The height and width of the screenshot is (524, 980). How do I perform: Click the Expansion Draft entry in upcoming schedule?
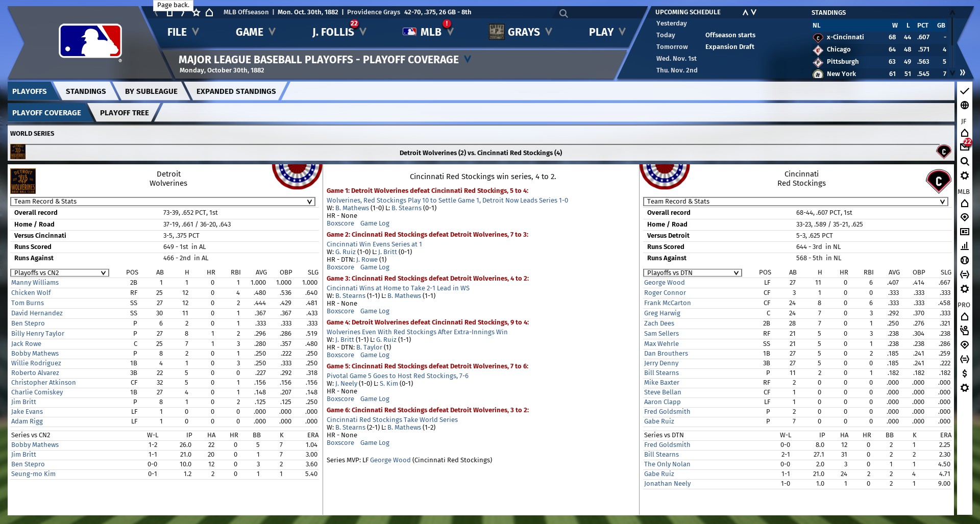730,47
